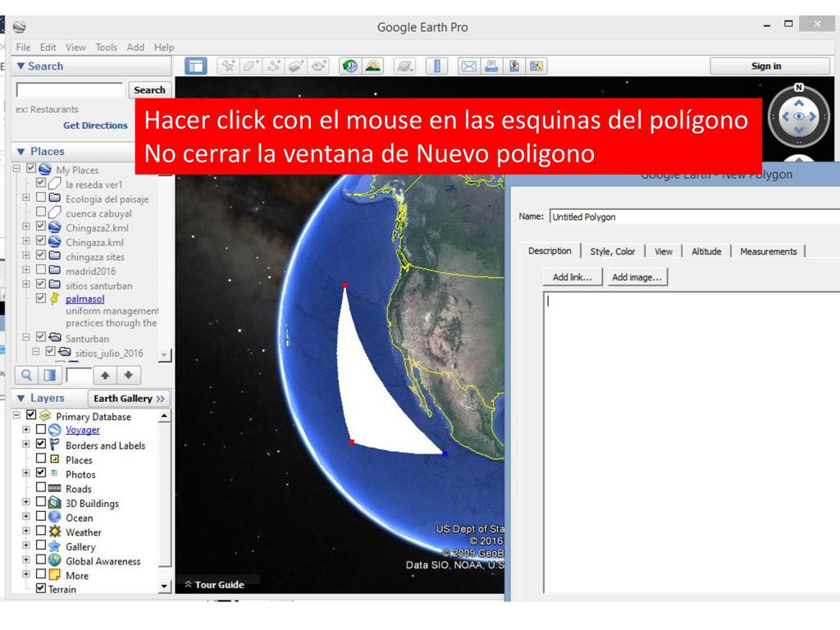Click the Voyager layer link
840x630 pixels.
coord(83,430)
